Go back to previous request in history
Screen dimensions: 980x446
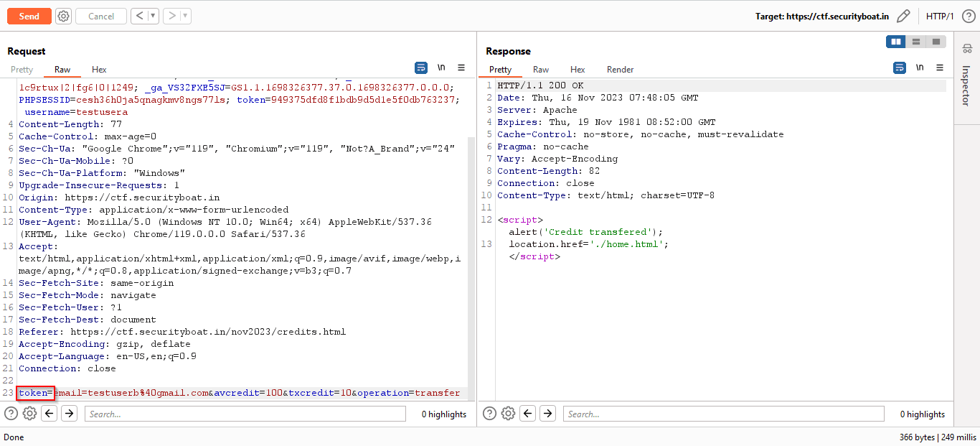tap(140, 16)
